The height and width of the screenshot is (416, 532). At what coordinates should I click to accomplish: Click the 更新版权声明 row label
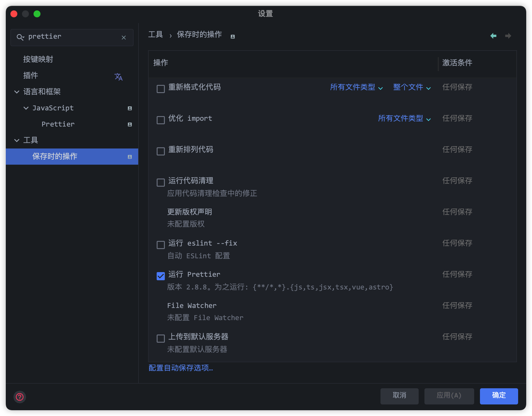point(190,212)
